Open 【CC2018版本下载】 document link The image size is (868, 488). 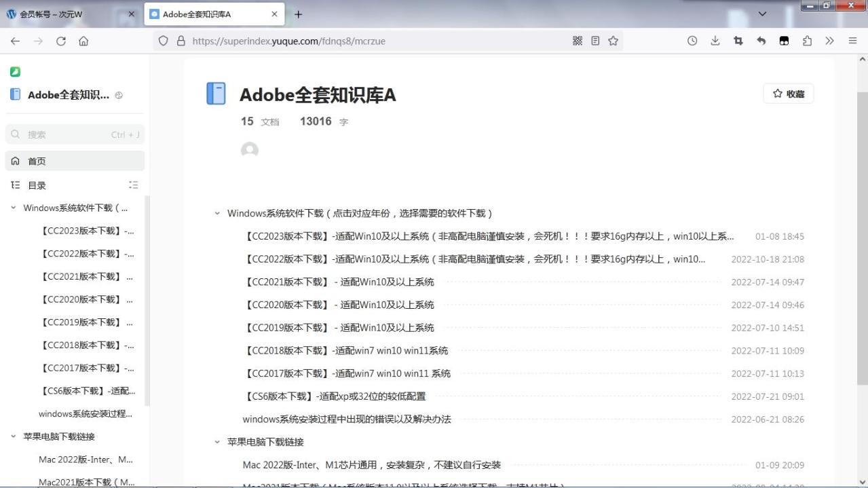click(345, 351)
